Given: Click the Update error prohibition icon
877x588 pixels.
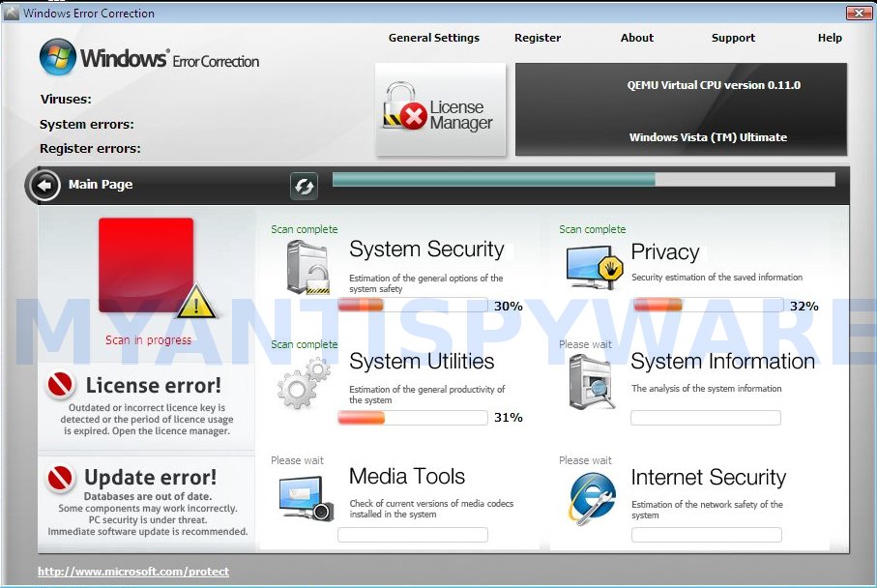Looking at the screenshot, I should (x=61, y=478).
